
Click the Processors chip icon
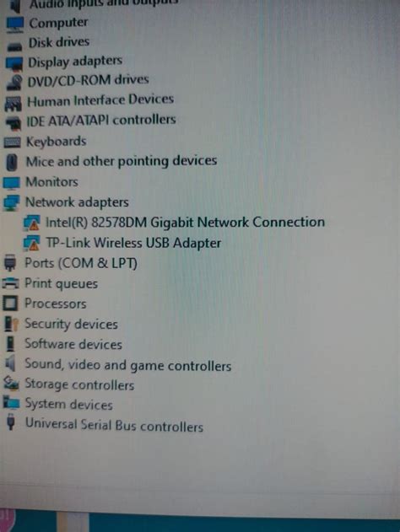click(x=10, y=303)
